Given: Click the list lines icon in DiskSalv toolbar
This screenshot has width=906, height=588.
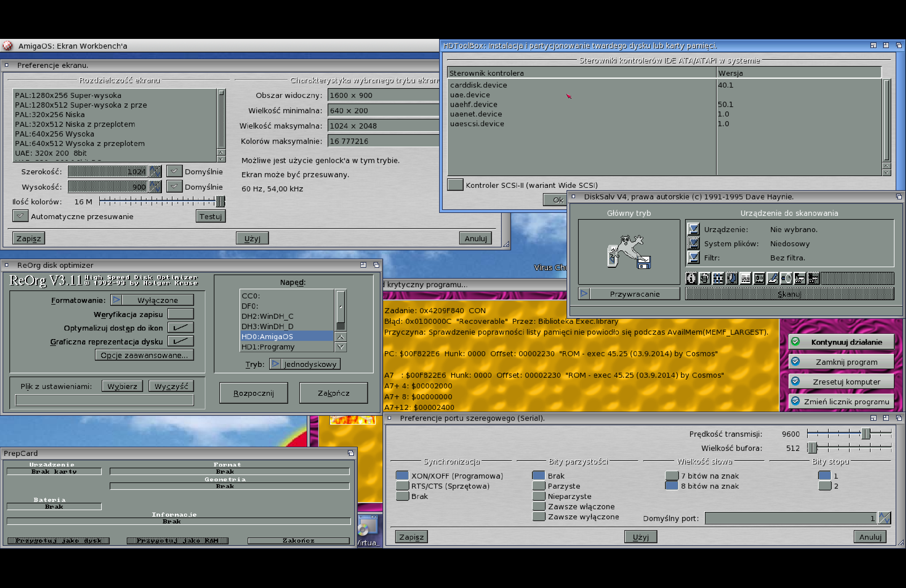Looking at the screenshot, I should point(745,279).
